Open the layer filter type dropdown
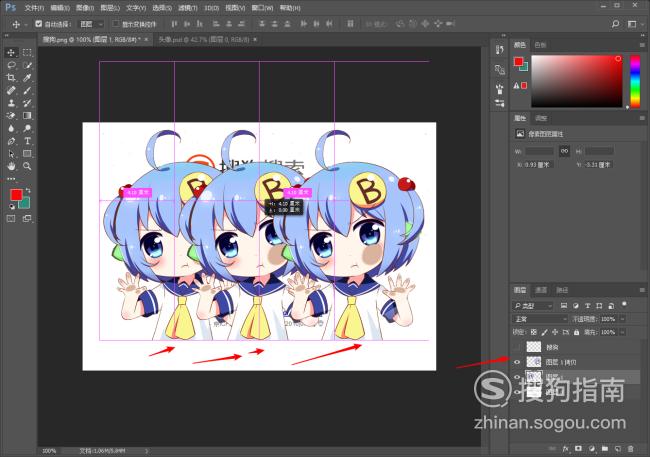This screenshot has width=650, height=457. (533, 306)
